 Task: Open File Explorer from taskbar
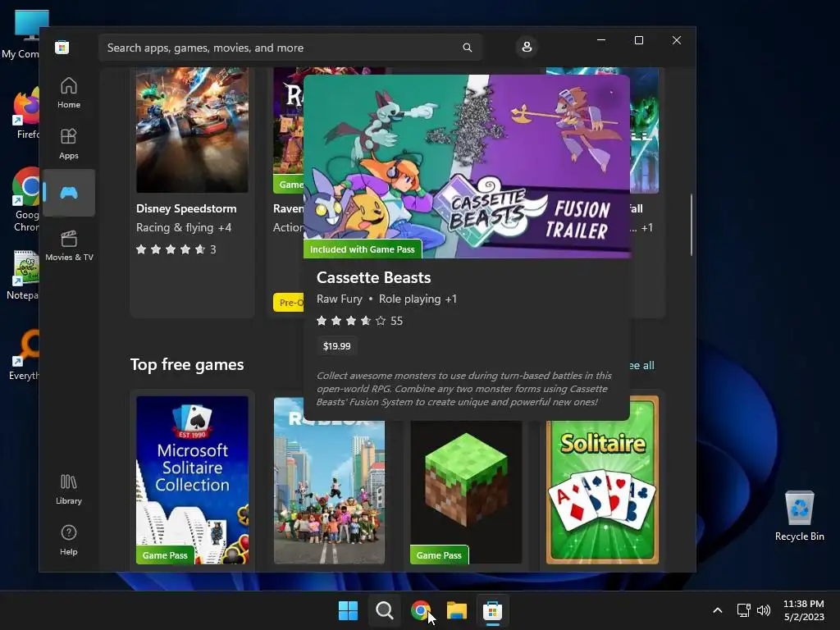(457, 610)
